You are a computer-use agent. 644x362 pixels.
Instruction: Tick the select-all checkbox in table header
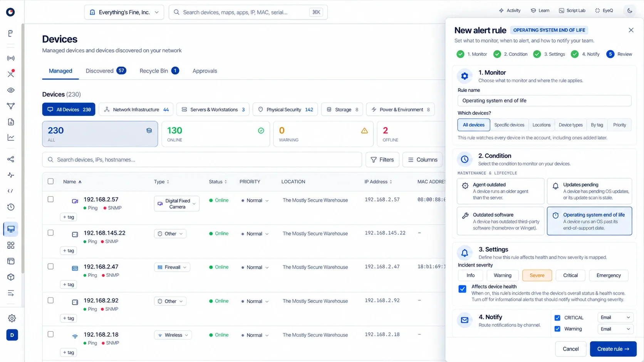click(x=50, y=181)
